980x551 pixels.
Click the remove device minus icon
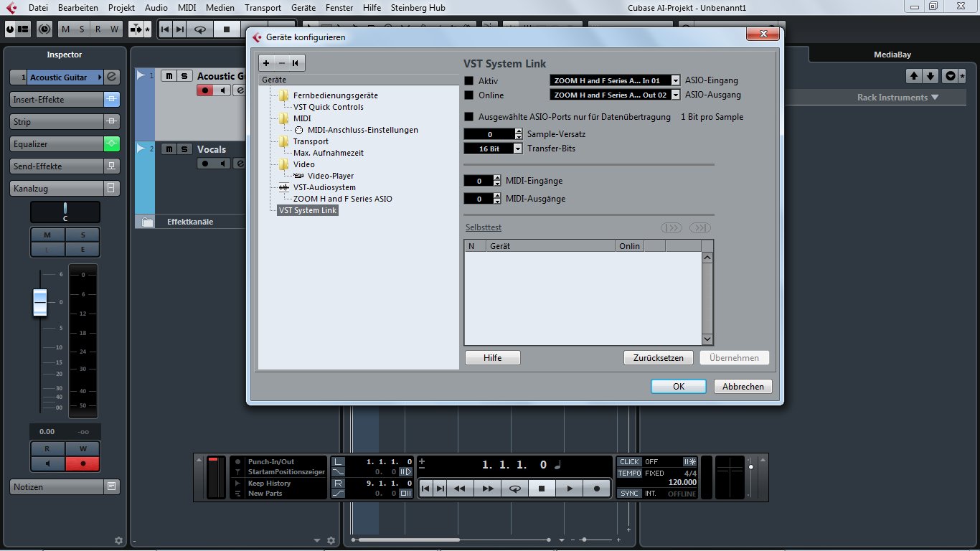point(281,63)
